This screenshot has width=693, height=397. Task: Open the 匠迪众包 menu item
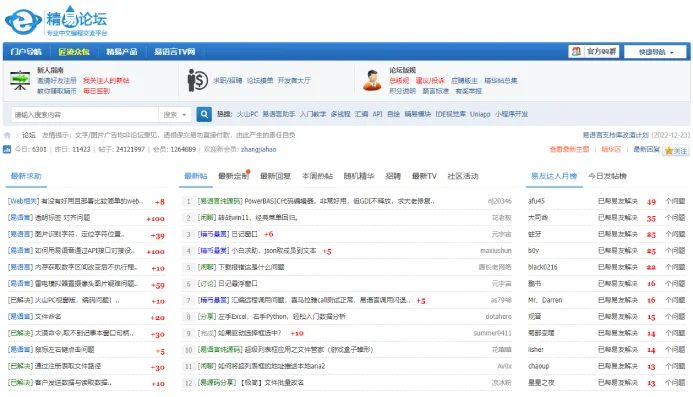74,52
